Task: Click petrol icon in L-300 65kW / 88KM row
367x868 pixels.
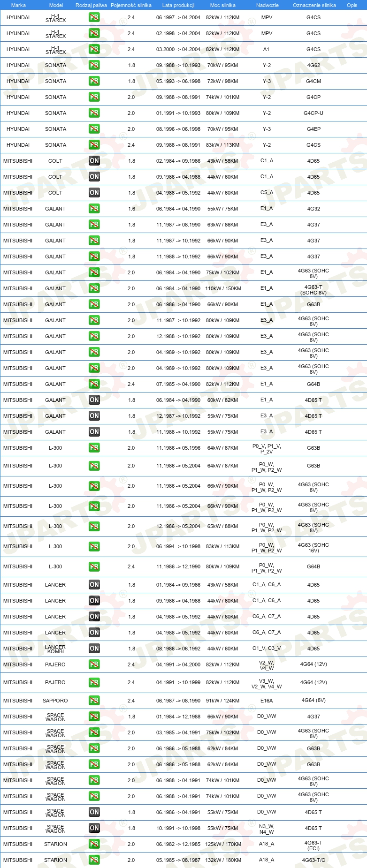Action: 94,526
